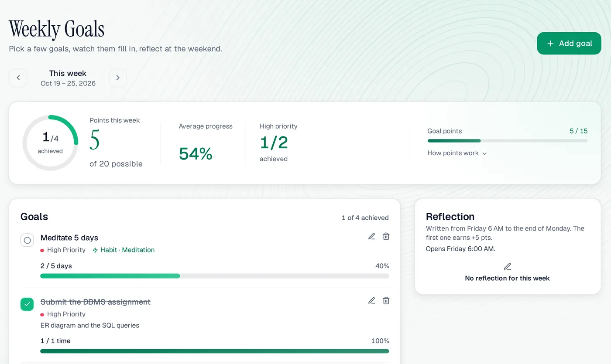Click 'Opens Friday 6:00 AM.' text
This screenshot has height=364, width=611.
coord(460,249)
